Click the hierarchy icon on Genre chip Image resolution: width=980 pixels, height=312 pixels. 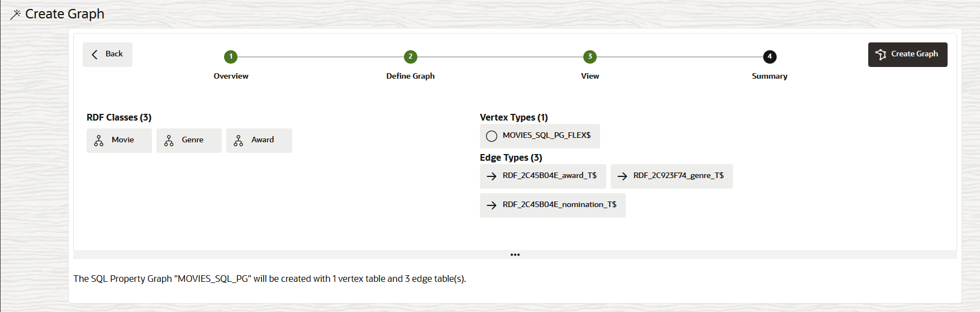pos(169,141)
